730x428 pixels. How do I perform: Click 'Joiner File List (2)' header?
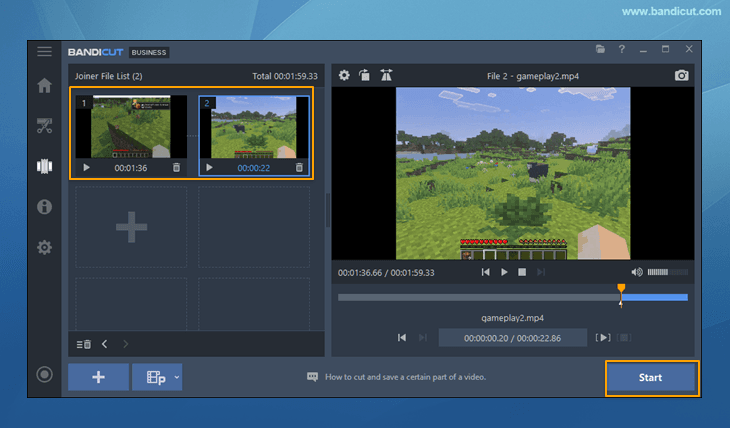pyautogui.click(x=108, y=76)
